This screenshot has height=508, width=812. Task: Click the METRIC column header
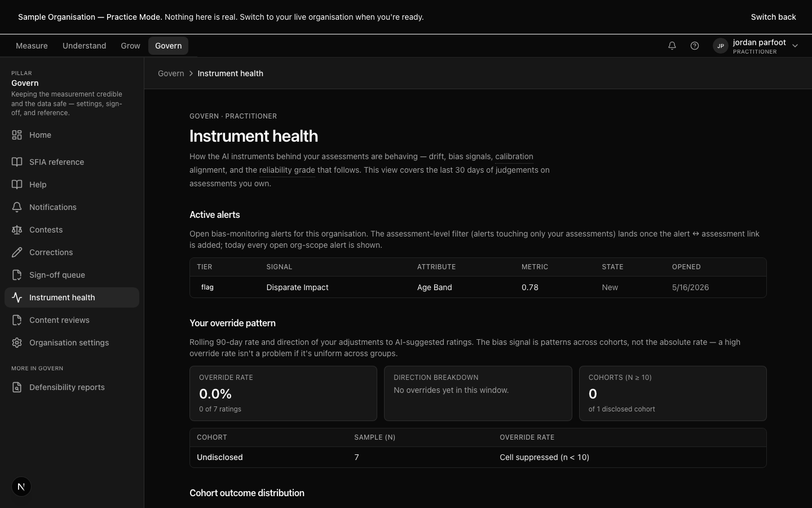(x=535, y=267)
